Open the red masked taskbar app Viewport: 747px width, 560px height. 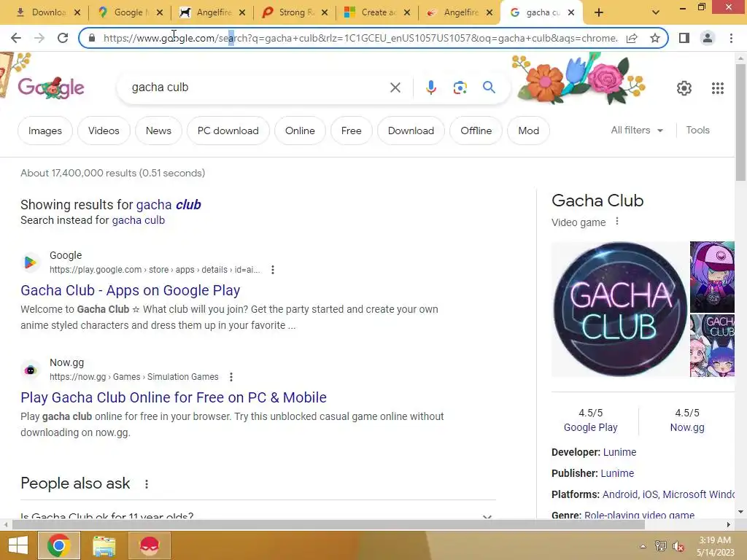coord(149,545)
